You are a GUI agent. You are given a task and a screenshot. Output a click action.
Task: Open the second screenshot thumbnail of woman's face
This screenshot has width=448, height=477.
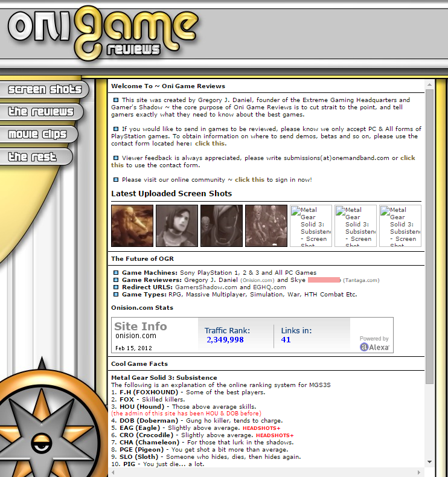[177, 226]
